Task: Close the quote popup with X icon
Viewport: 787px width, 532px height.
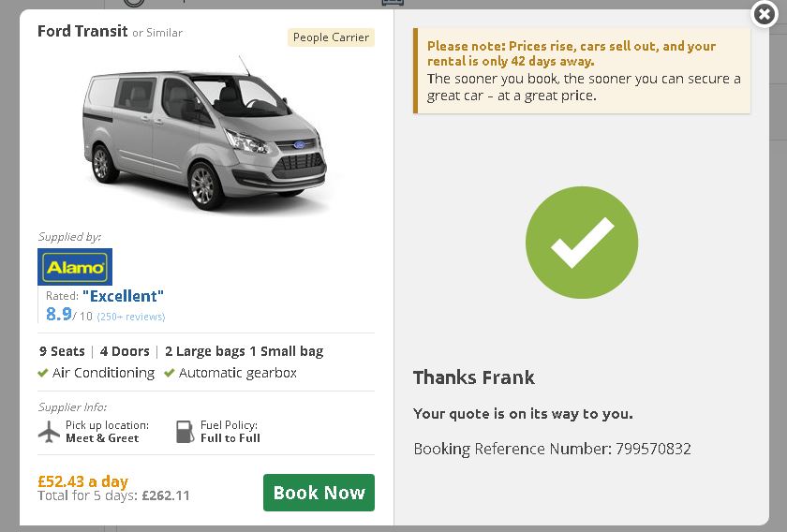Action: (765, 14)
